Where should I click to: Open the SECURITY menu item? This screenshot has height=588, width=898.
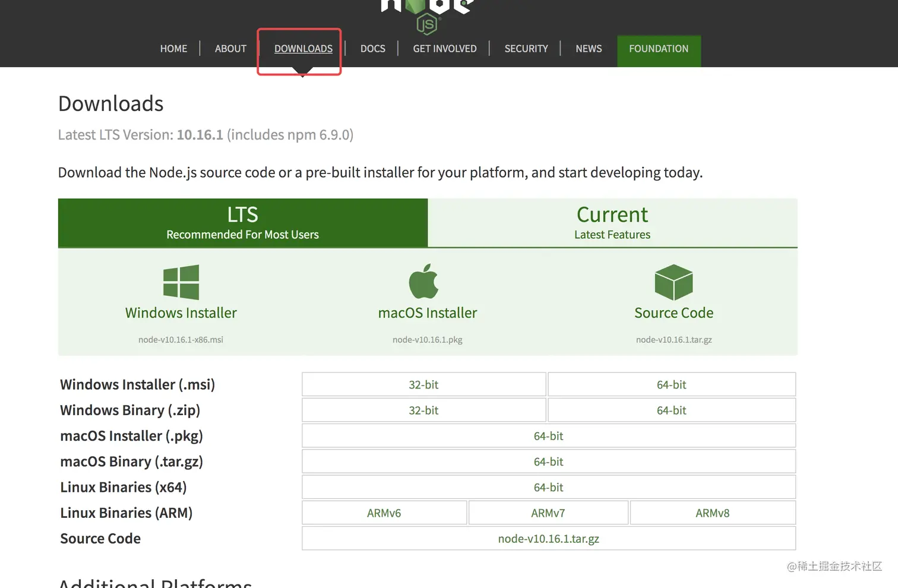(x=526, y=49)
